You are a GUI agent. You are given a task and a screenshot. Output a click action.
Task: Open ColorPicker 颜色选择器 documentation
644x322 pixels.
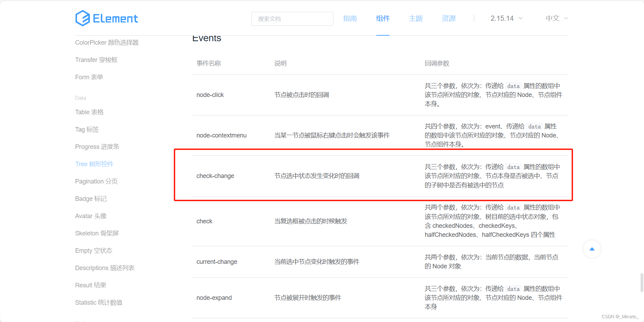(107, 42)
